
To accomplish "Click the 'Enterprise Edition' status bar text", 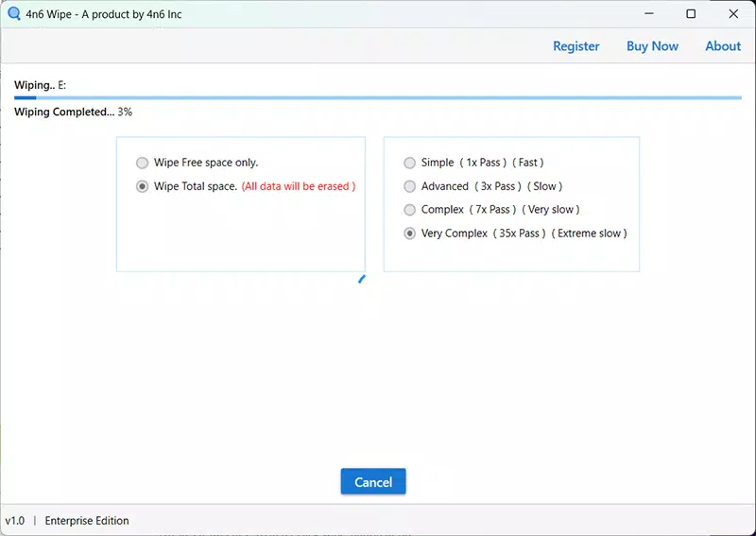I will (87, 521).
